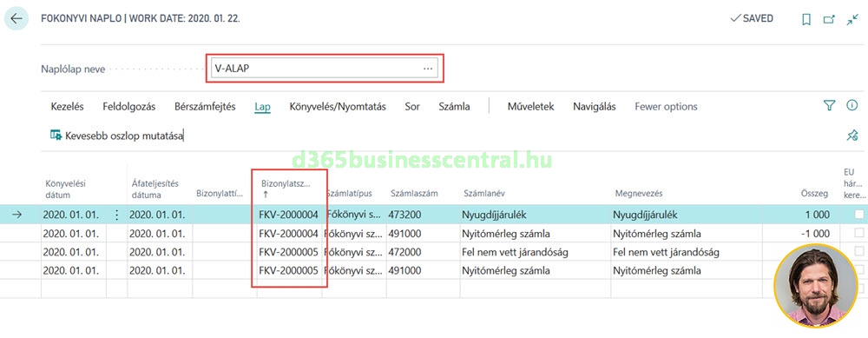Open the filter pane funnel icon
Screen dimensions: 868x338
(829, 105)
